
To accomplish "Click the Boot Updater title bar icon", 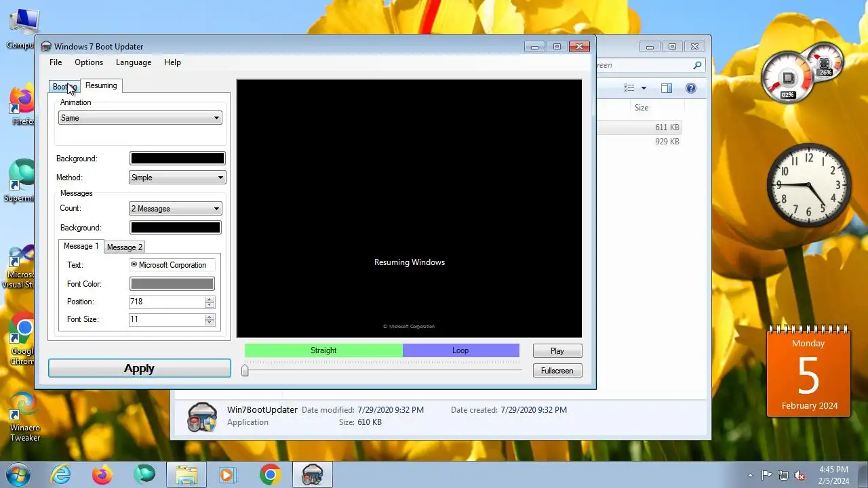I will [x=46, y=47].
